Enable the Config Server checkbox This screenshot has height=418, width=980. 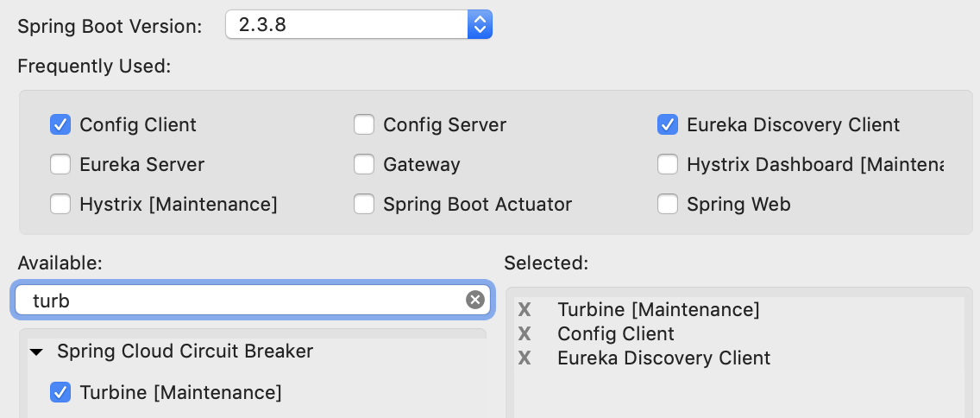click(364, 124)
